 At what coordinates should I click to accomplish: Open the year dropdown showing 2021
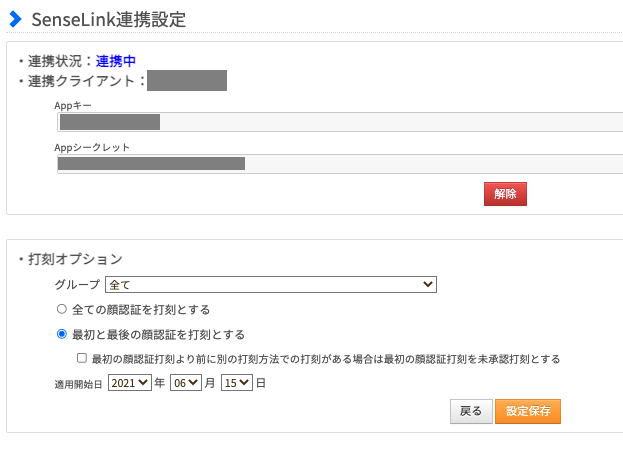pyautogui.click(x=130, y=382)
